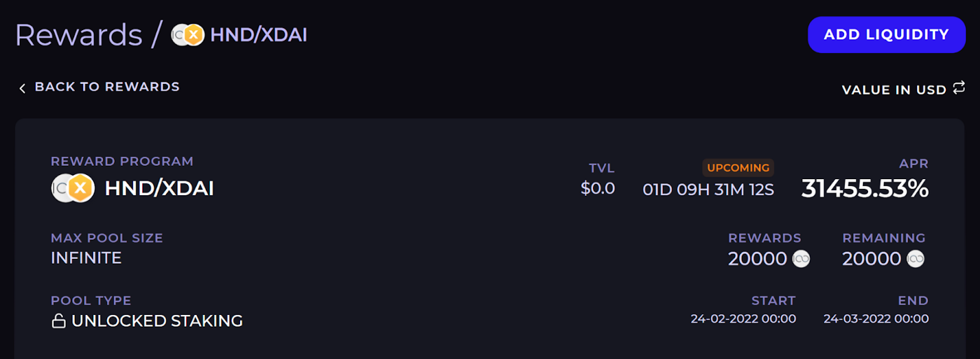Click the Add Liquidity button
The width and height of the screenshot is (980, 359).
pos(886,35)
